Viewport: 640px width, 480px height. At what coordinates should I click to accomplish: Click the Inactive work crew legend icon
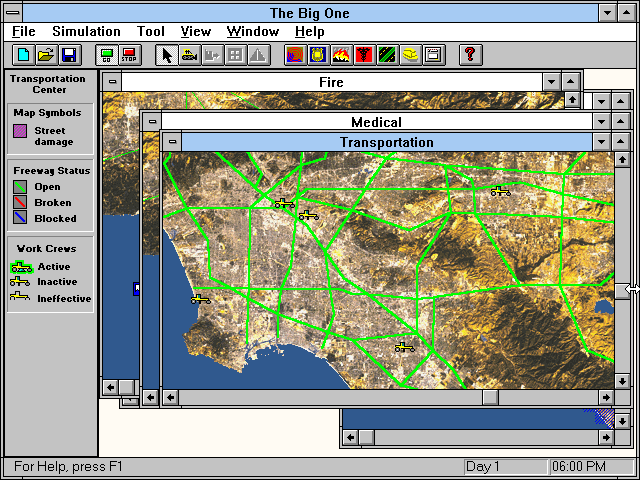pos(20,282)
